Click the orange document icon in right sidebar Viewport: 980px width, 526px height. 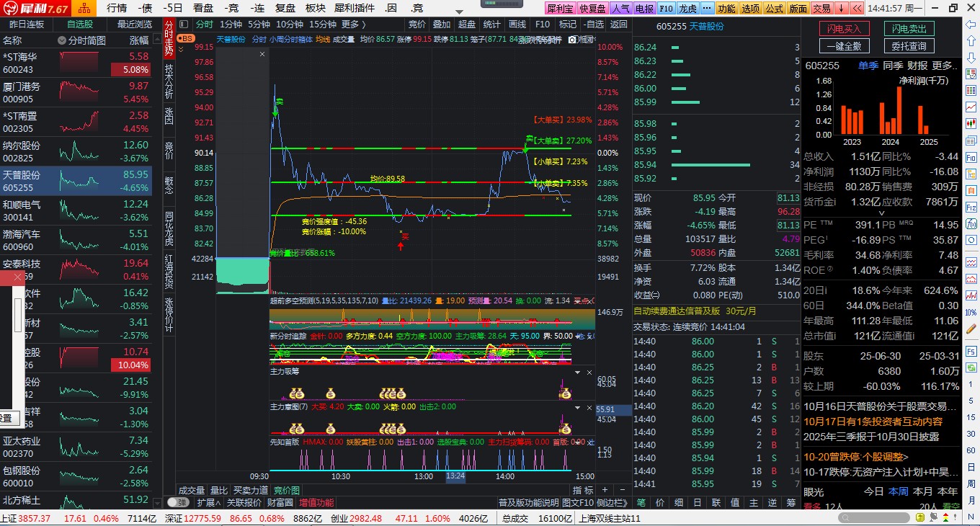(971, 190)
